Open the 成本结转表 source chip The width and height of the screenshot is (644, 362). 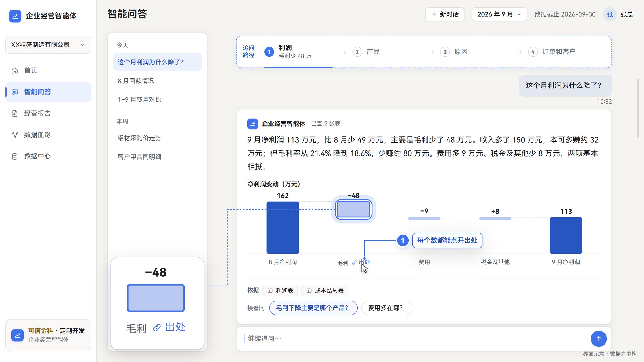coord(325,290)
